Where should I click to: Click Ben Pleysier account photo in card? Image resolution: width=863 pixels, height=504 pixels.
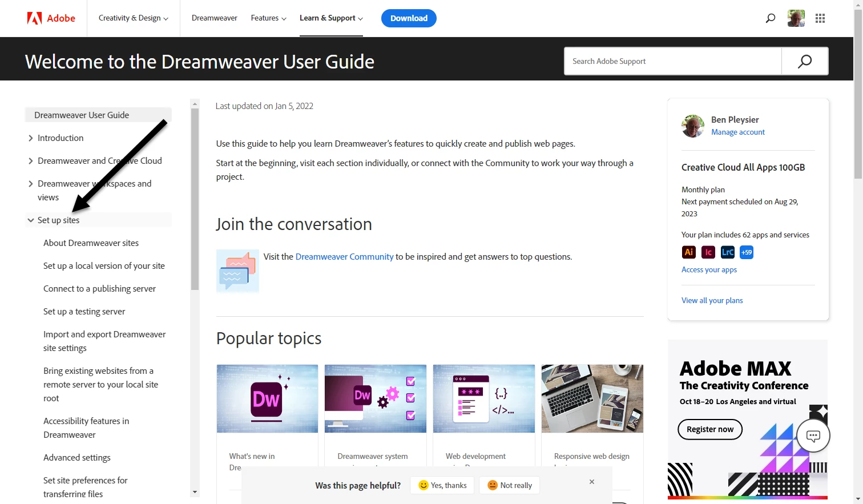coord(693,126)
